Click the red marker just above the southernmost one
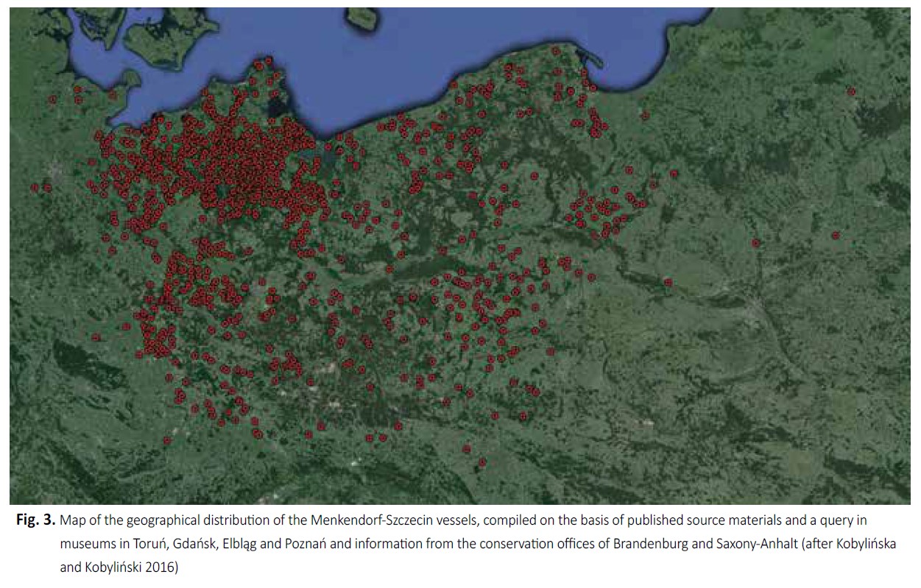This screenshot has height=588, width=921. (466, 448)
